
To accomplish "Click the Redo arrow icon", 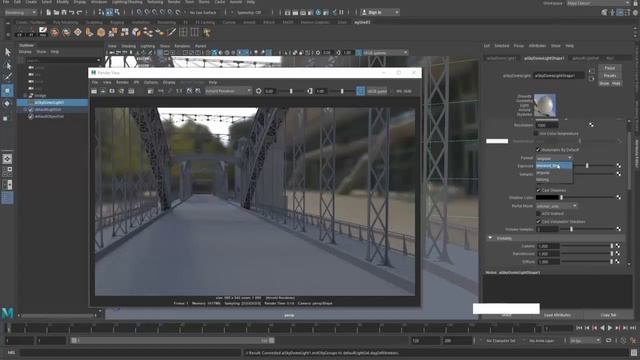I will click(80, 12).
